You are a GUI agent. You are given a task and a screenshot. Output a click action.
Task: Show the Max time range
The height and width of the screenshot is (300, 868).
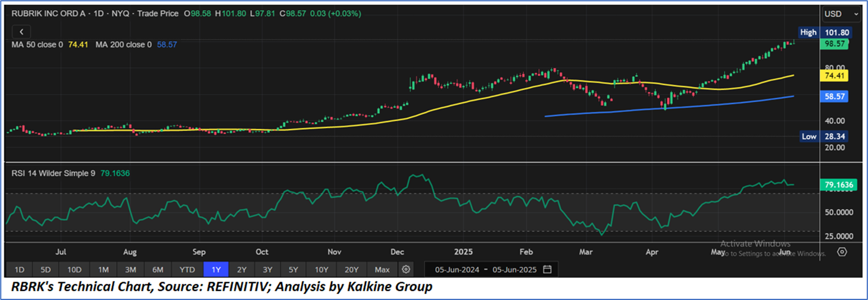pyautogui.click(x=382, y=270)
